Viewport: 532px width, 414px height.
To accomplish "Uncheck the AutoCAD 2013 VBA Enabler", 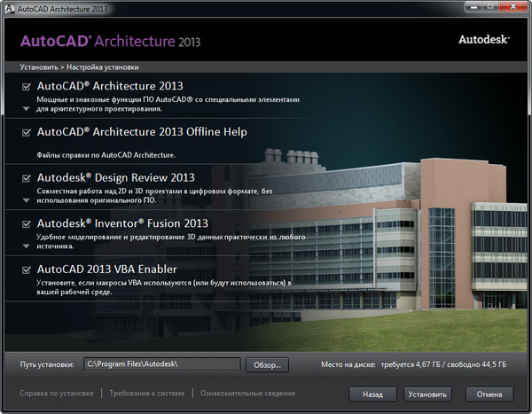I will tap(27, 269).
